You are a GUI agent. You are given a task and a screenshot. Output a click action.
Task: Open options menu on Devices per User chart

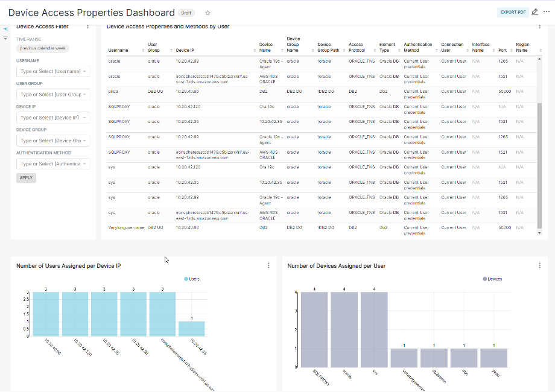click(x=539, y=265)
